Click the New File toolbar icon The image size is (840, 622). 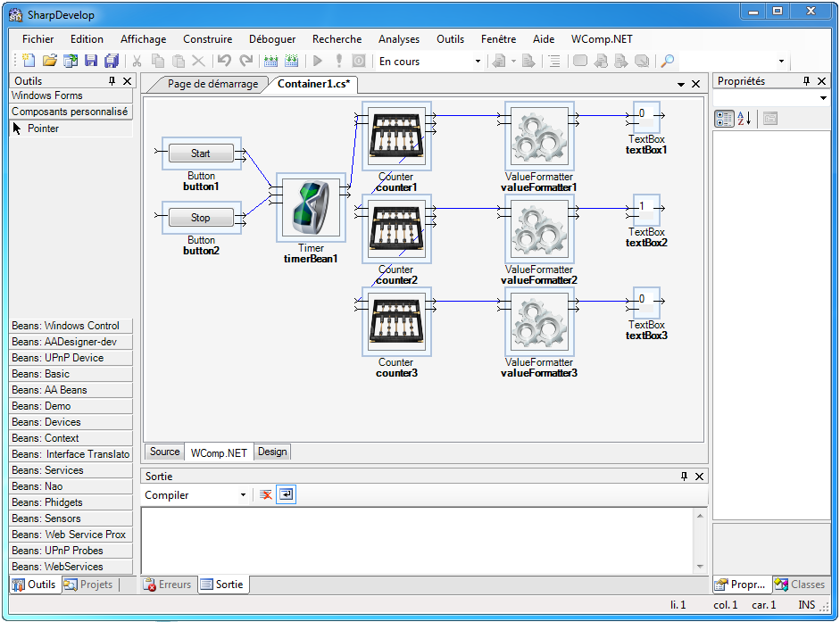29,61
